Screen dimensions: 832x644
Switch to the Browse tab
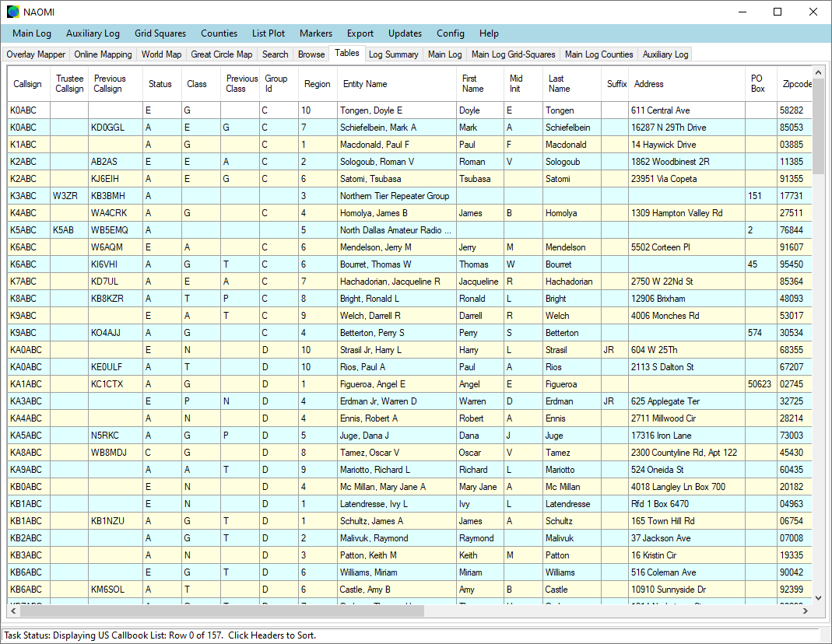coord(311,54)
